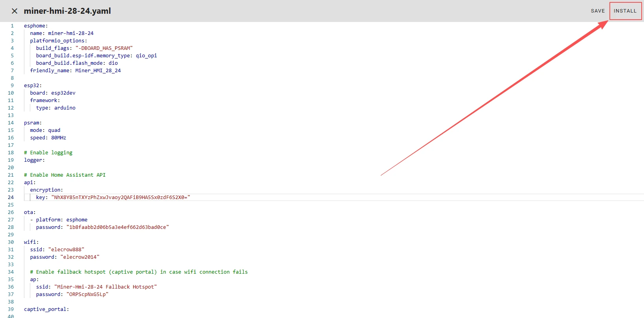
Task: Click the board value esp32dev
Action: 63,93
